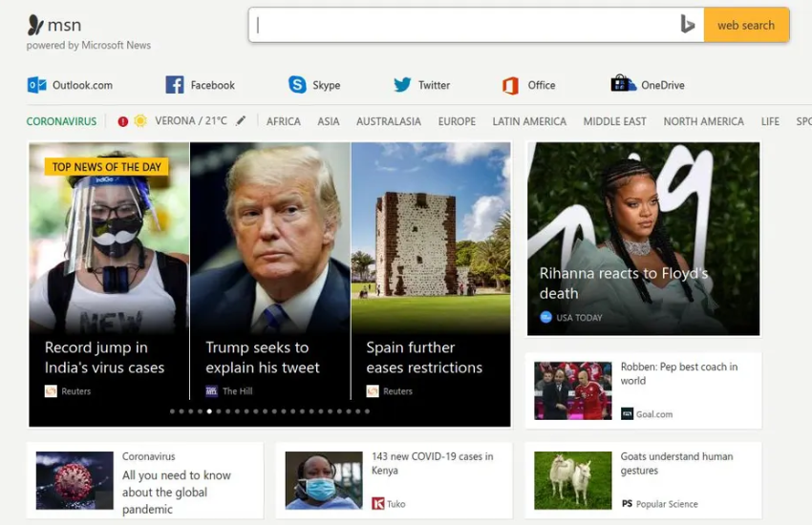Open 'Rihanna reacts to Floyd's death' story
812x525 pixels.
pos(624,283)
